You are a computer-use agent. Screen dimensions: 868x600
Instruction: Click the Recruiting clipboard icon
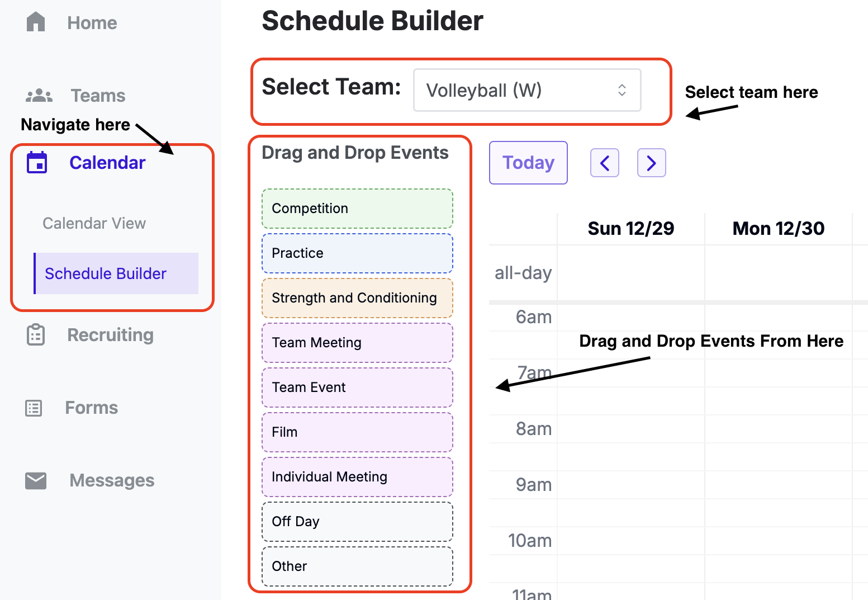36,335
